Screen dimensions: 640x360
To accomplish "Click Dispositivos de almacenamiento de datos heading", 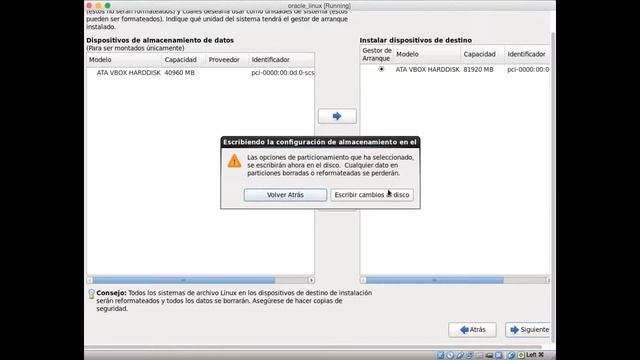I will tap(160, 40).
